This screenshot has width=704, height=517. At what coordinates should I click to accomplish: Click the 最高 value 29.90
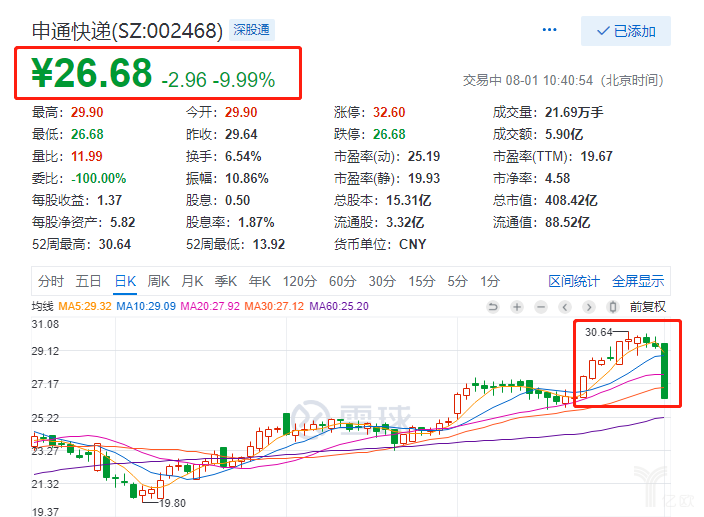pos(87,112)
